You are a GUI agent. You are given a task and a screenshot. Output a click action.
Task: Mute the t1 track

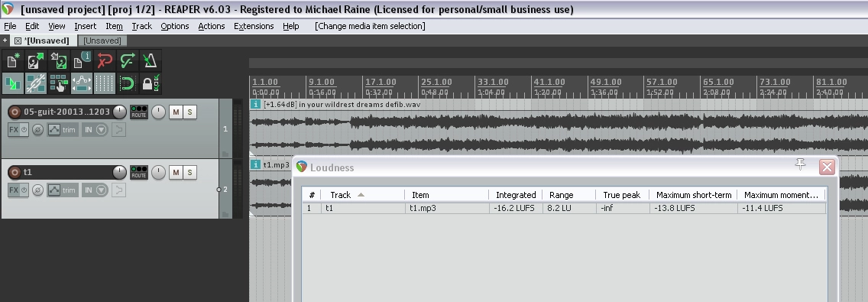pyautogui.click(x=176, y=172)
